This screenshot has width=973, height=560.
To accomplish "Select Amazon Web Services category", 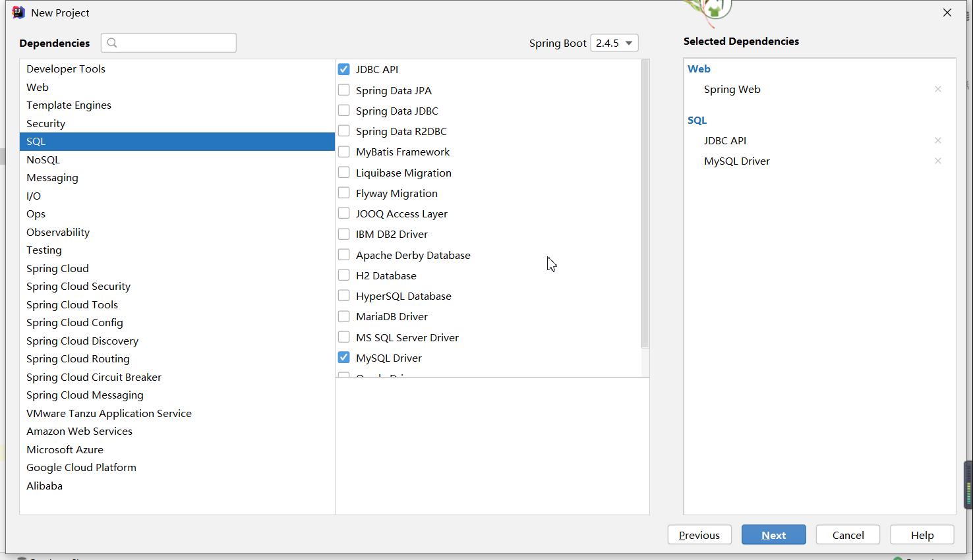I will 177,431.
